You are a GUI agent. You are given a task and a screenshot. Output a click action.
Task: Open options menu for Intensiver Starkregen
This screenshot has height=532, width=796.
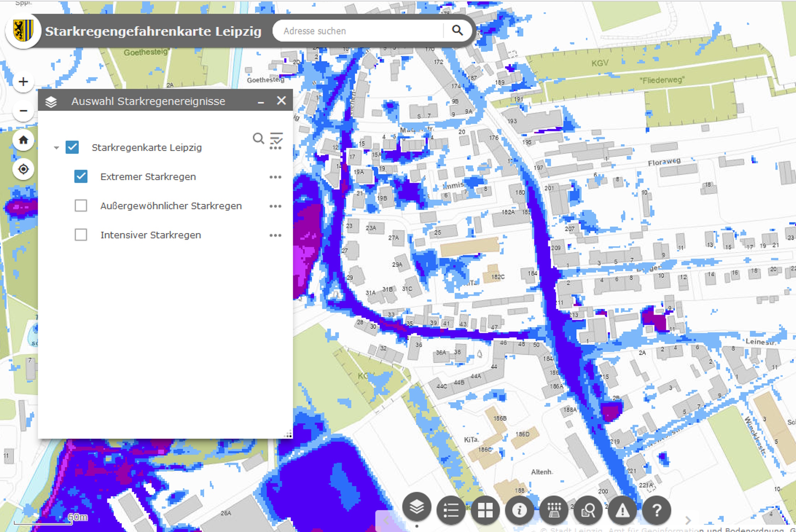(275, 235)
